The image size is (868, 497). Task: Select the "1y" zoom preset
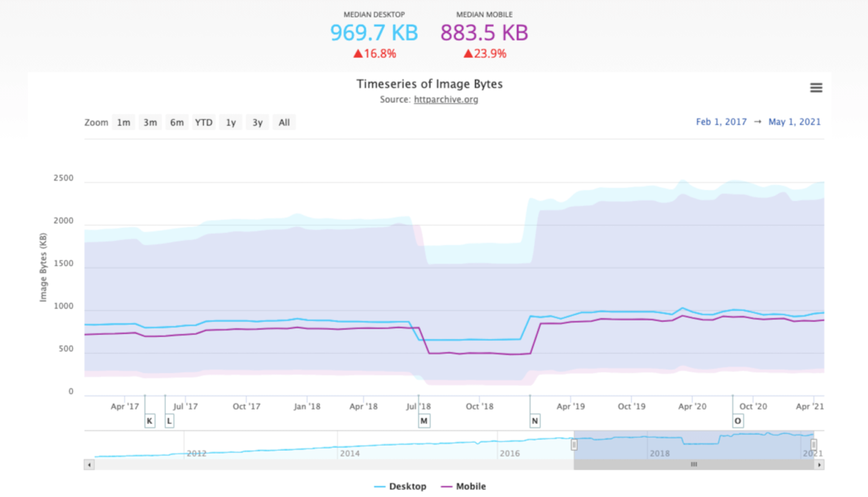230,122
